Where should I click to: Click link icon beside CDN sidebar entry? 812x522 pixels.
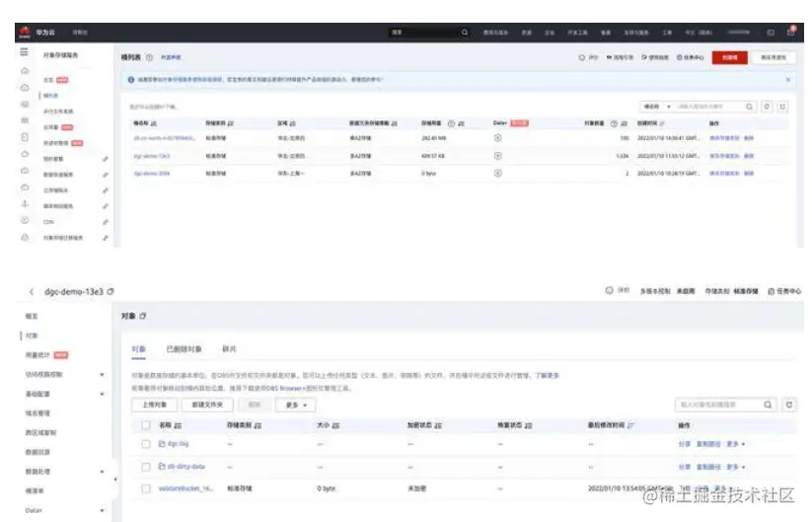pos(106,222)
